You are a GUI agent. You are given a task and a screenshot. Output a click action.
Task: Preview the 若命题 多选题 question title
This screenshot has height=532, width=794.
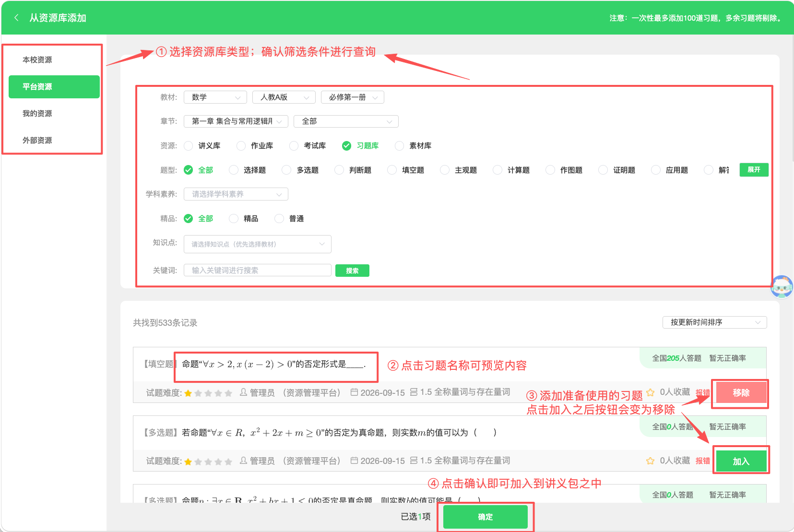tap(339, 432)
